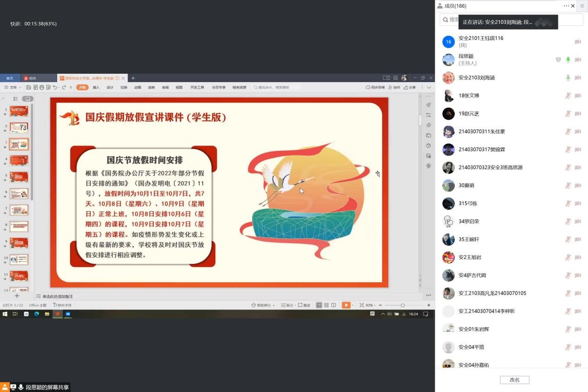This screenshot has height=392, width=588.
Task: Click the hamburger icon beside members panel
Action: 582,6
